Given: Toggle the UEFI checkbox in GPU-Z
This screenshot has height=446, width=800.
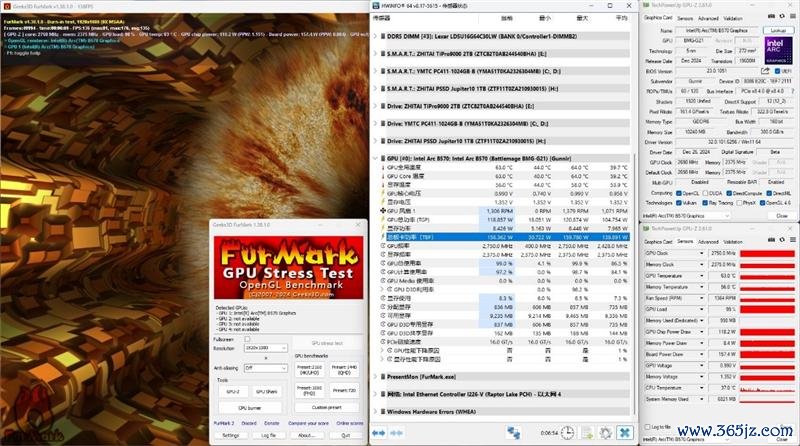Looking at the screenshot, I should point(777,71).
